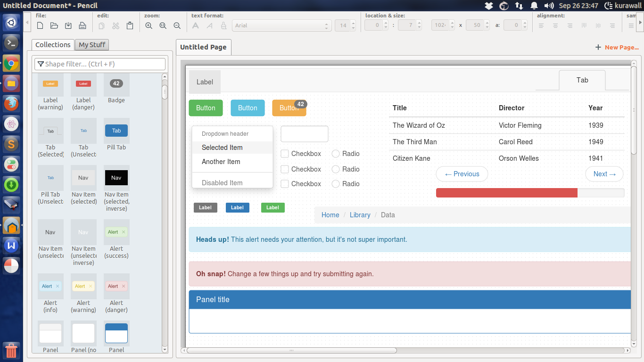
Task: Open Terminal from the Ubuntu dock
Action: click(11, 43)
